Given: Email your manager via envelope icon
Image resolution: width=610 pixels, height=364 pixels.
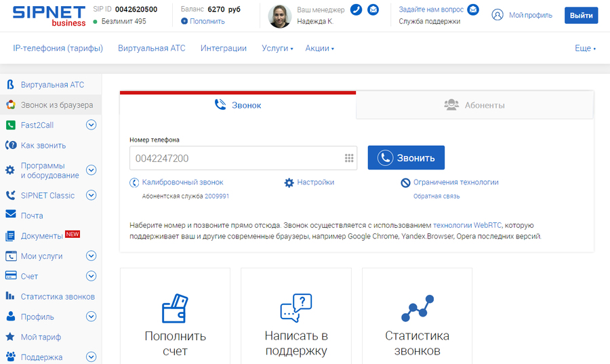Looking at the screenshot, I should tap(373, 9).
